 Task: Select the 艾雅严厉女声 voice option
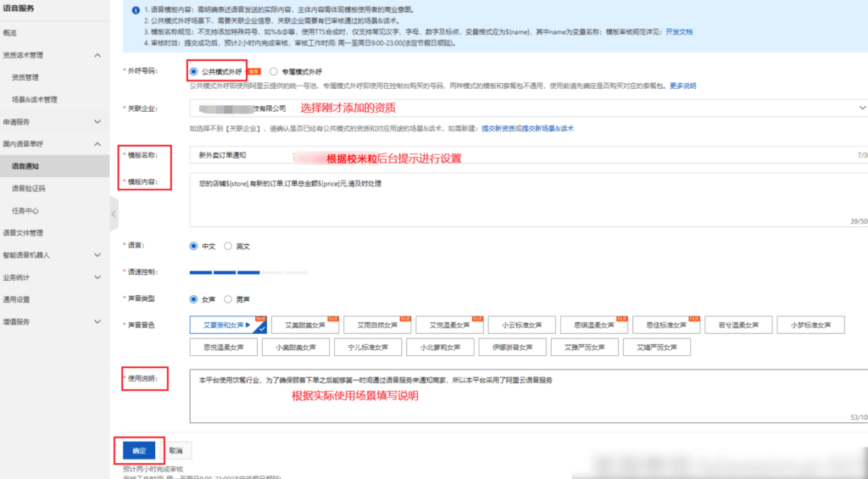pyautogui.click(x=585, y=348)
